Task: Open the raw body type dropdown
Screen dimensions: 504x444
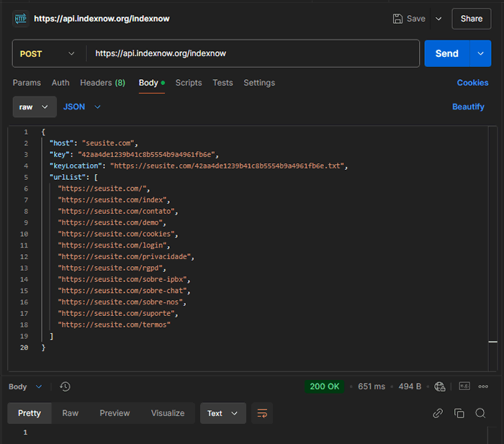Action: click(35, 107)
